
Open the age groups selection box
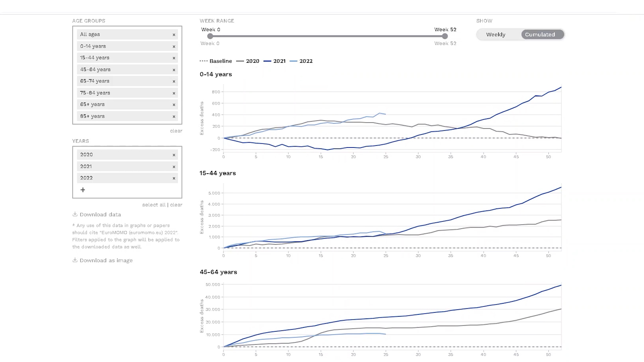click(x=127, y=75)
